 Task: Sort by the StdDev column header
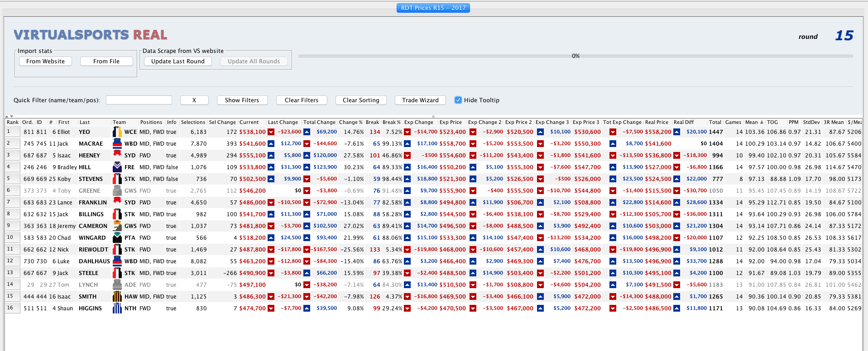[x=811, y=122]
